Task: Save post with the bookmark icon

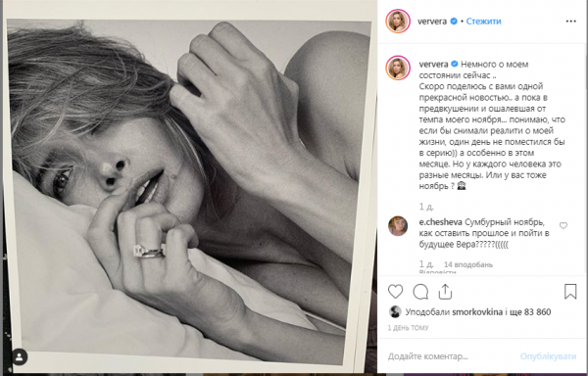Action: (x=570, y=291)
